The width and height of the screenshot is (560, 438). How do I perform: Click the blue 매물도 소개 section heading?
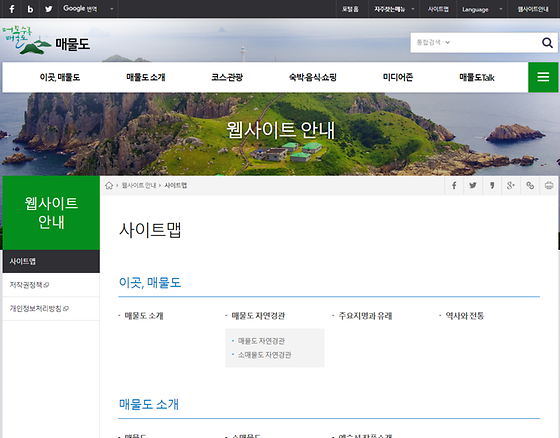[149, 404]
